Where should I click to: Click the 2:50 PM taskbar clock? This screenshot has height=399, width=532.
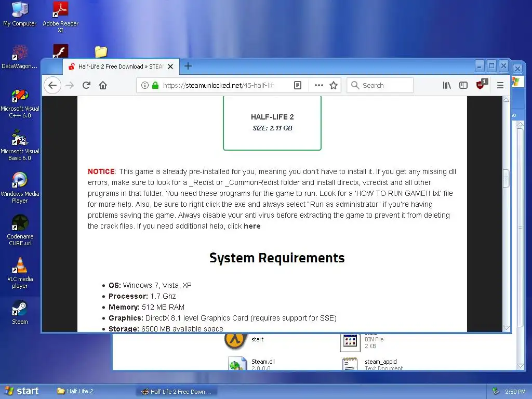coord(515,392)
